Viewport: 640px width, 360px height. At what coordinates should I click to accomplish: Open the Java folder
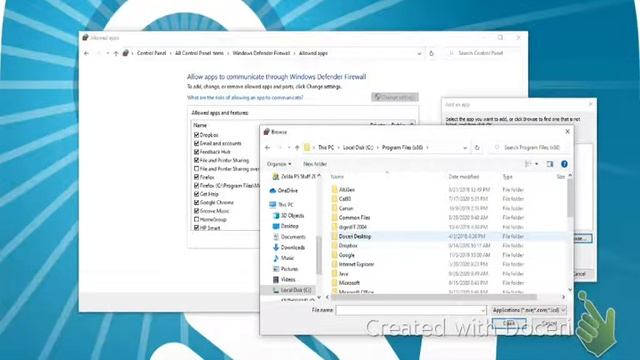click(x=343, y=274)
